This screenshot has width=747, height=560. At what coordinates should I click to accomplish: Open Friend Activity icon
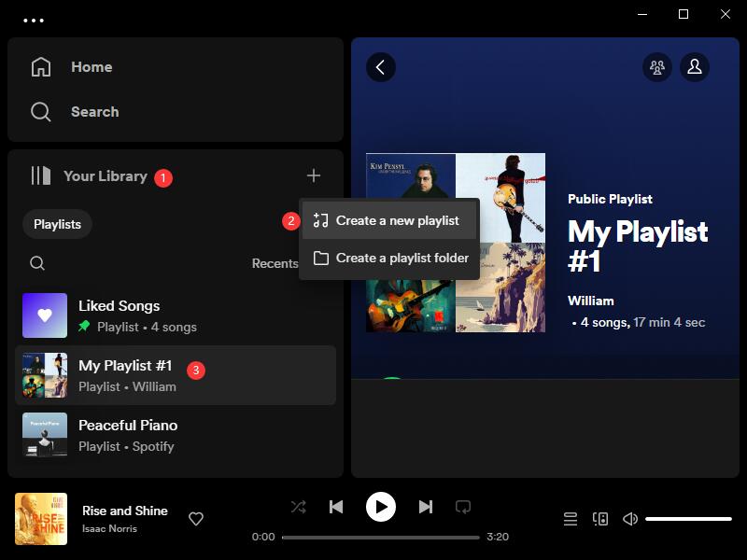tap(657, 67)
